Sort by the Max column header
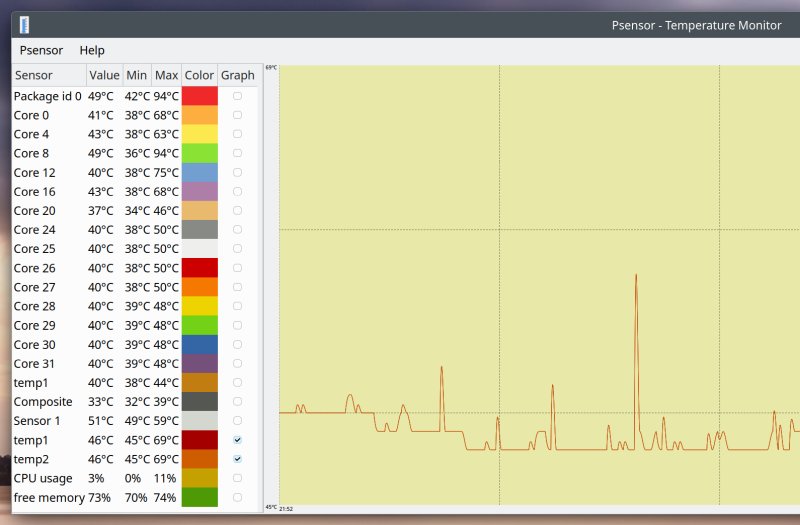Viewport: 800px width, 525px height. (x=166, y=75)
